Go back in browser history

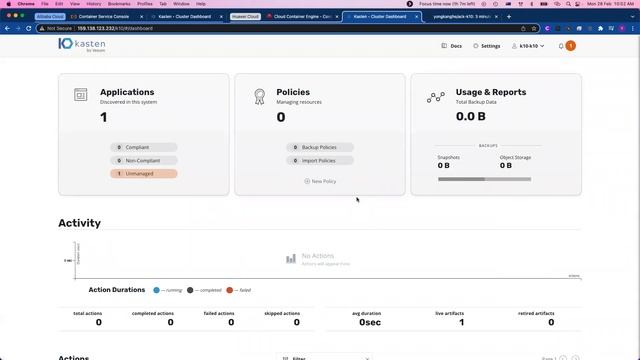click(7, 29)
